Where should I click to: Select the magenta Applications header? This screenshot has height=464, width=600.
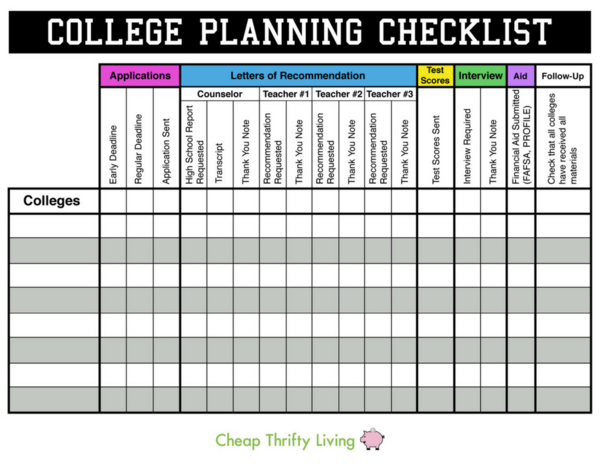(x=139, y=76)
